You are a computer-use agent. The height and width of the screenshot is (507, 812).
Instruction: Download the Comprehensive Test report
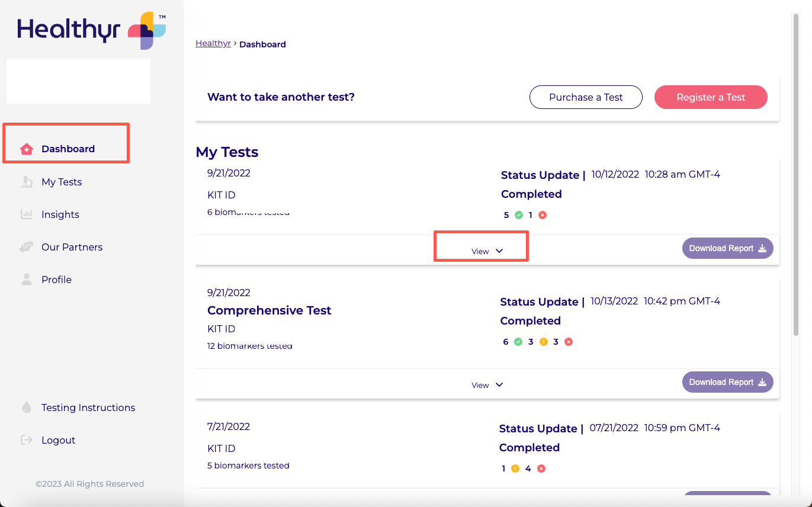[727, 383]
